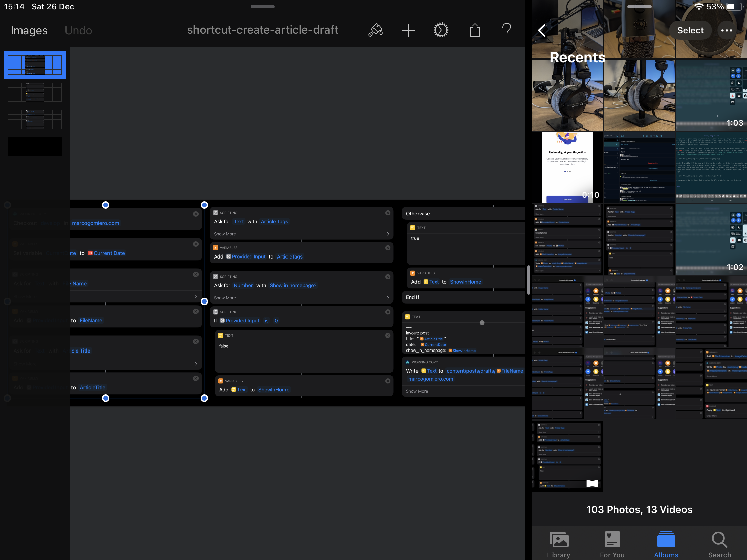Expand Show More under Show in homepage?

pyautogui.click(x=302, y=298)
